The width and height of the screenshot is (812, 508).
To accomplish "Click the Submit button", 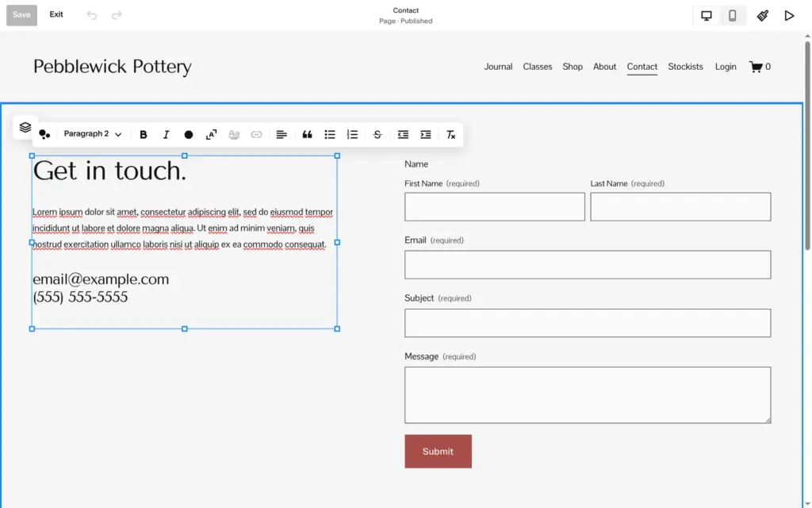I will click(438, 452).
